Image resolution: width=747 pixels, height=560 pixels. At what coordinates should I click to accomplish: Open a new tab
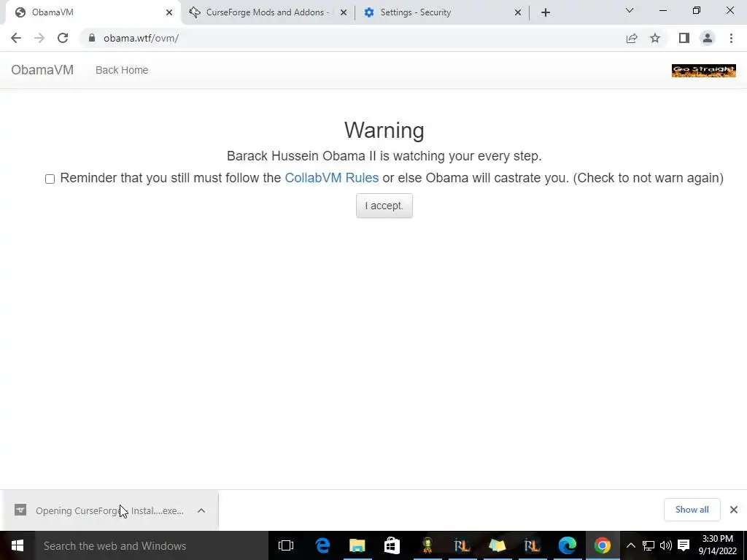point(546,12)
